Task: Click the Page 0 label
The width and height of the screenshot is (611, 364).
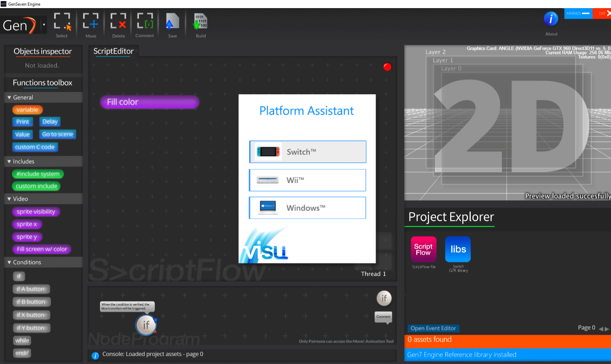Action: click(x=586, y=328)
